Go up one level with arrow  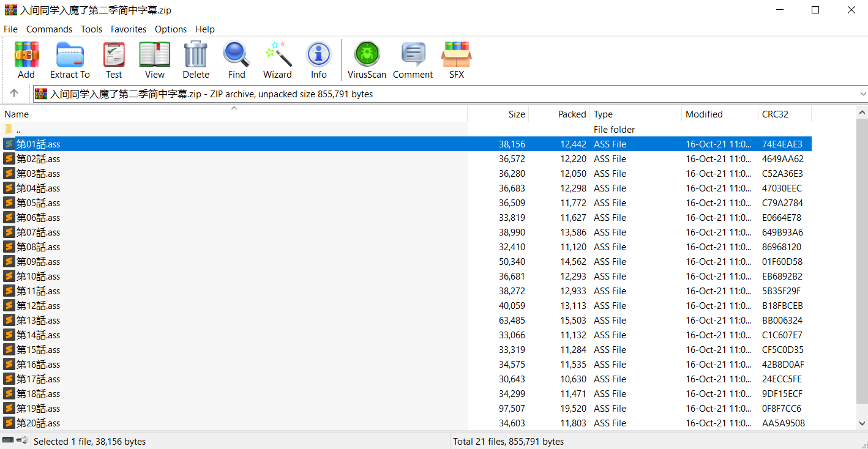tap(14, 94)
